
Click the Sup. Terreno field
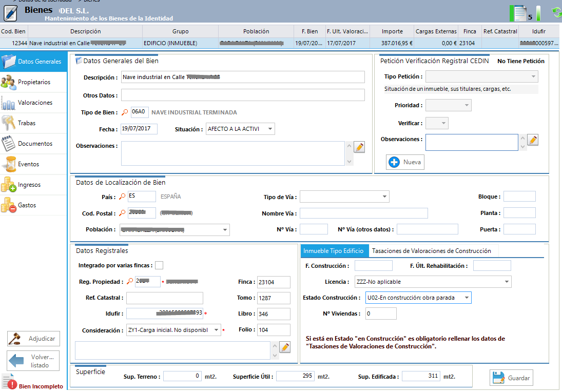pos(182,376)
